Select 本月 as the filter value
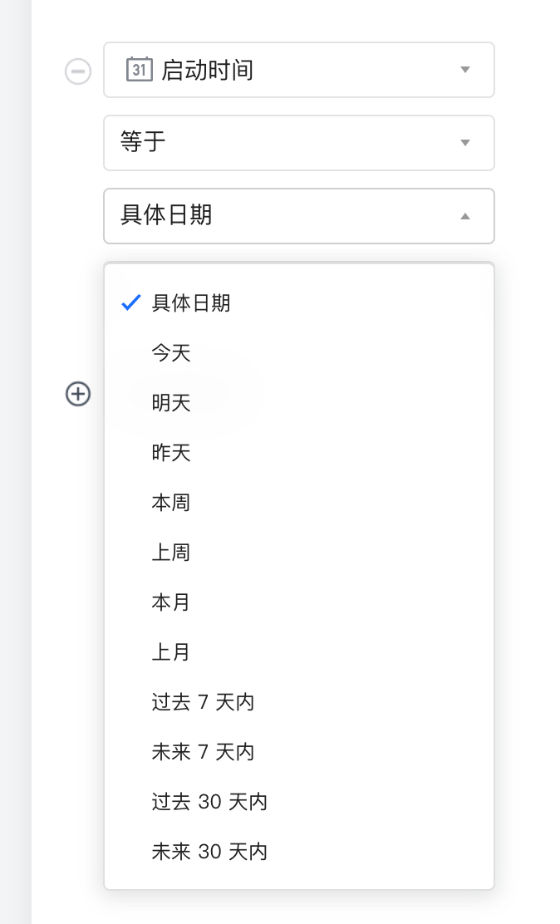 tap(171, 602)
